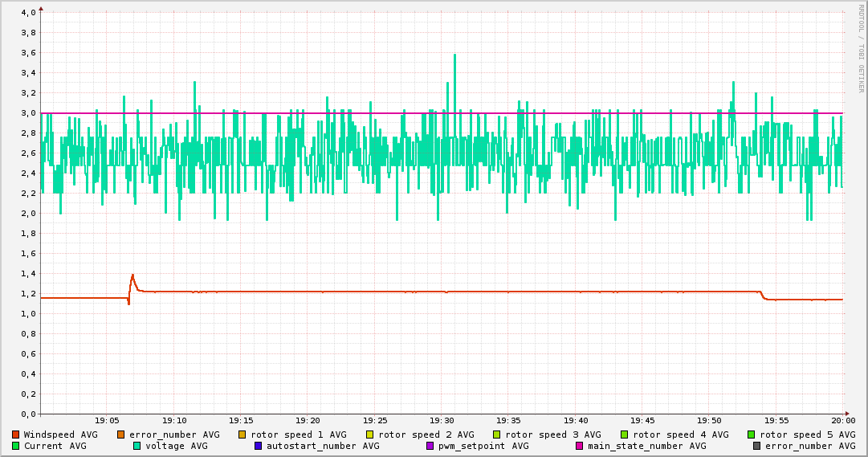Click the 4,0 value on y-axis
868x457 pixels.
tap(28, 13)
